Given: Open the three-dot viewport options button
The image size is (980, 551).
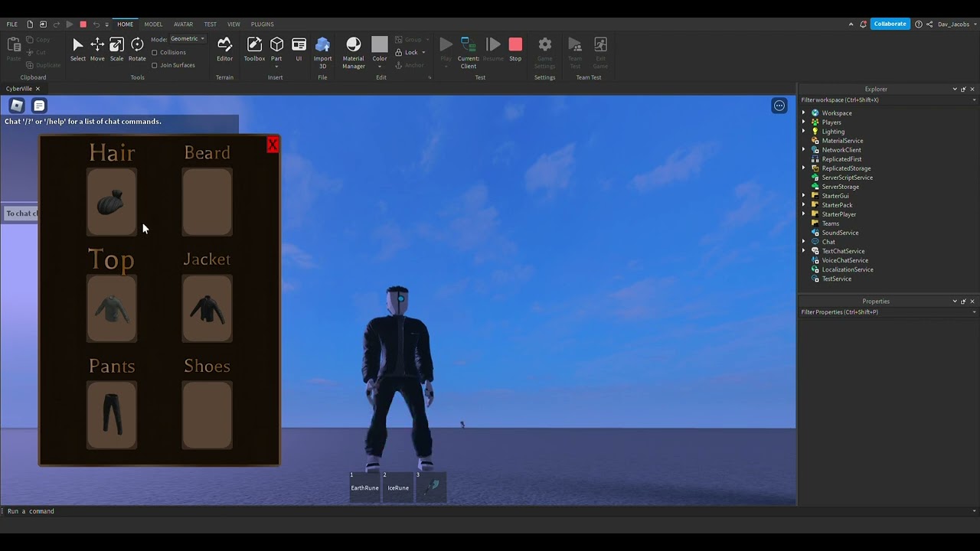Looking at the screenshot, I should tap(779, 106).
